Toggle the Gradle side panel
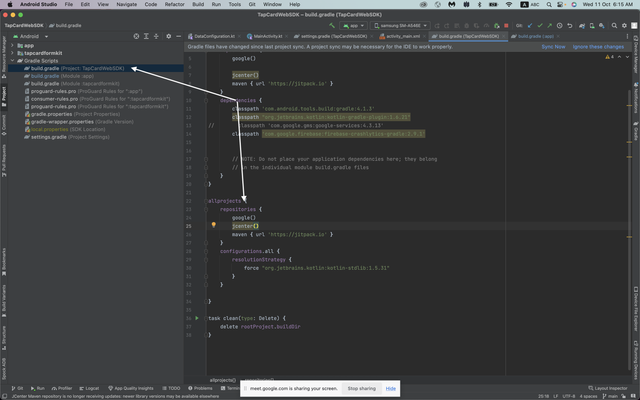Viewport: 640px width, 400px height. coord(636,131)
